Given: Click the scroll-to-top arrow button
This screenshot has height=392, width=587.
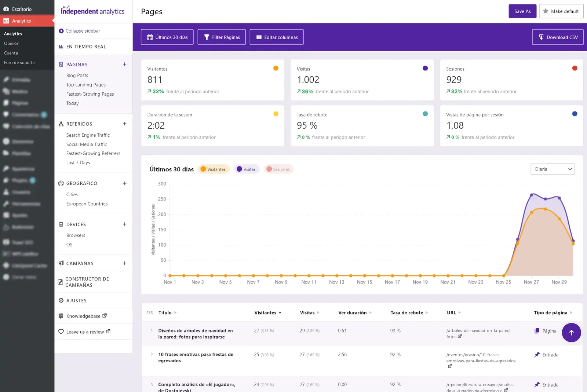Looking at the screenshot, I should [571, 333].
